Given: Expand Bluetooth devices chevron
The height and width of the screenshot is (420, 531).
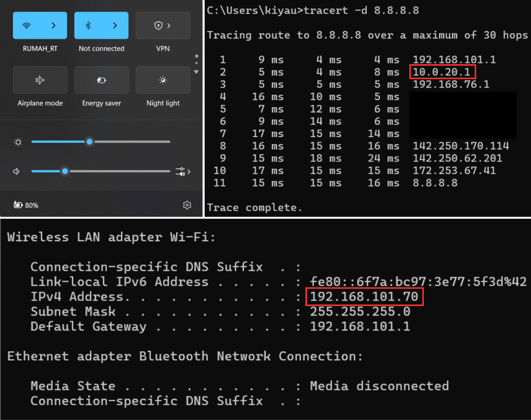Looking at the screenshot, I should pos(115,26).
